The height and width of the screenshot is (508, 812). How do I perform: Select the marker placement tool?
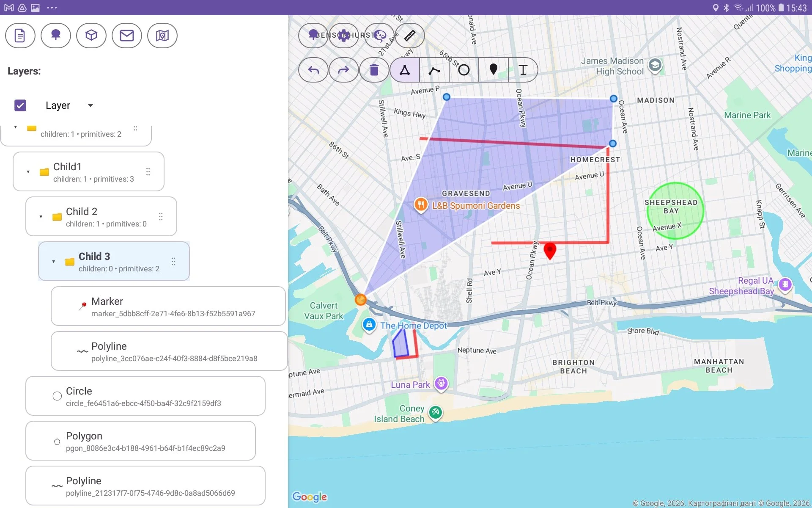point(494,70)
